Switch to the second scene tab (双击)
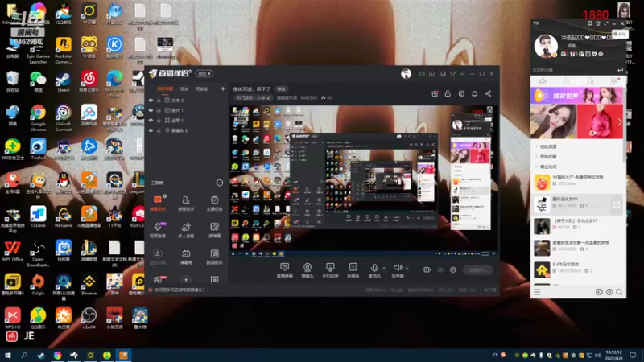 (x=184, y=88)
